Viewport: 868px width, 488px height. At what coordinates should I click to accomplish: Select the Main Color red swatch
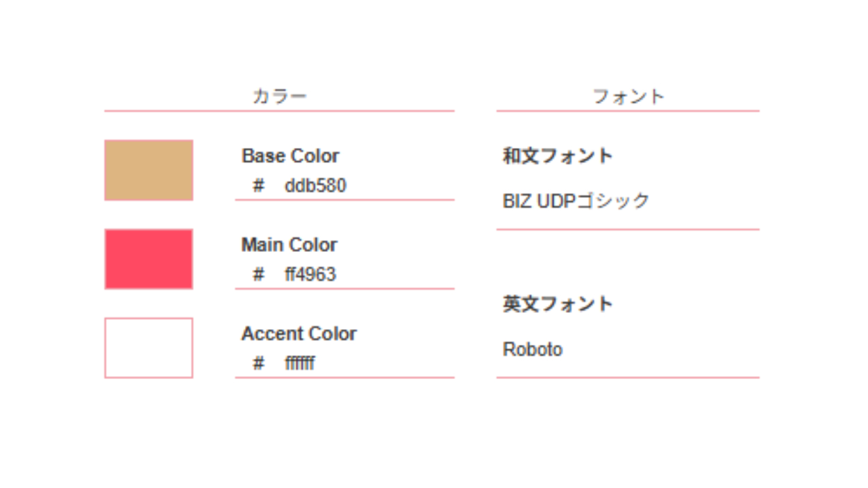click(x=149, y=259)
